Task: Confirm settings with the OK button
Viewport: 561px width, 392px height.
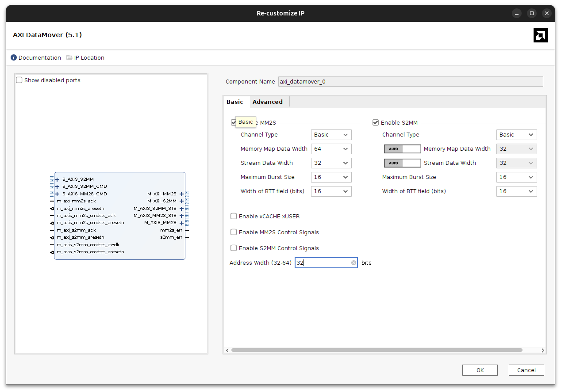Action: 480,370
